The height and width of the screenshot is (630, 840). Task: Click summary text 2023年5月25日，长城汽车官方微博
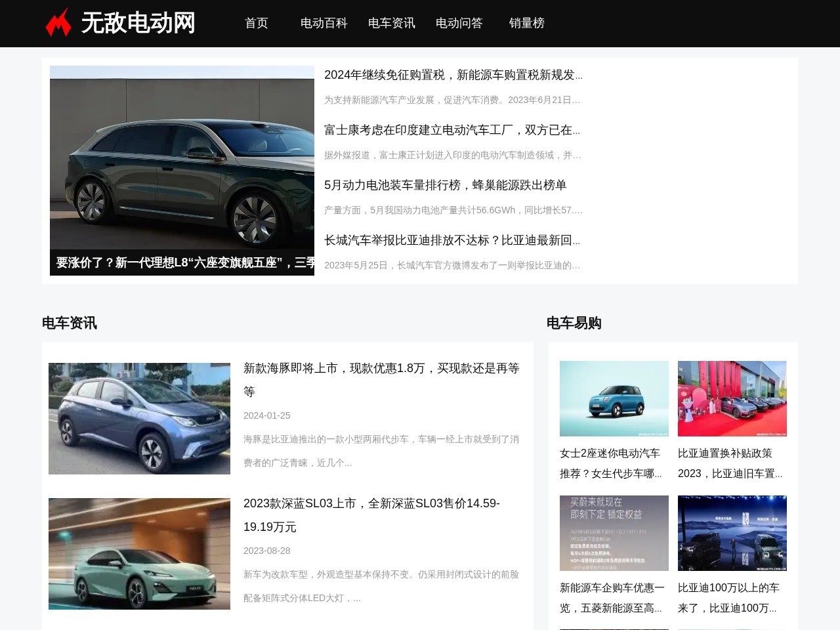[452, 265]
